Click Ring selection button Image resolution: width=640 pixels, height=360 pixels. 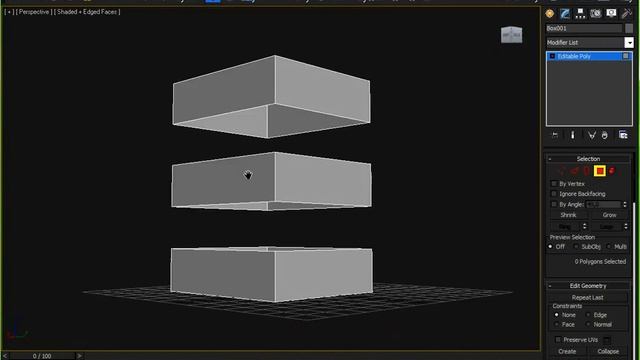[x=565, y=226]
